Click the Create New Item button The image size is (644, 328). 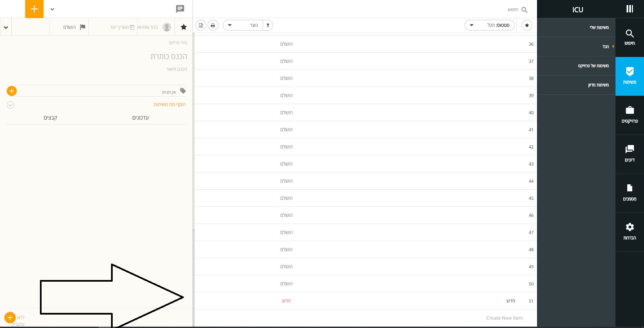tap(504, 318)
